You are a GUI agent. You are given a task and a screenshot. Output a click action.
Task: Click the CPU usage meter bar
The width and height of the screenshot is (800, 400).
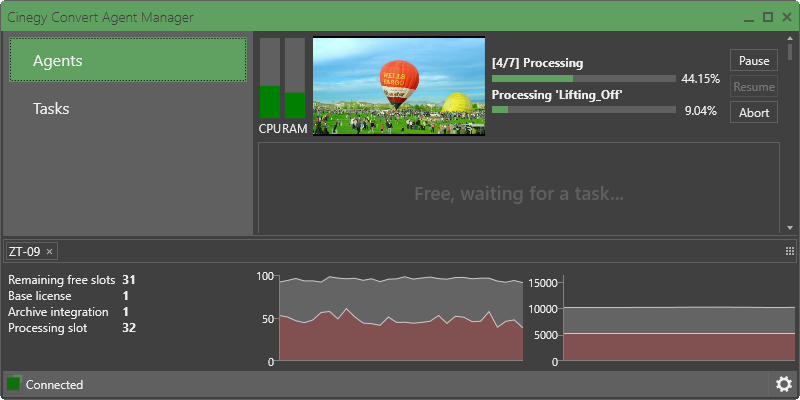tap(270, 78)
